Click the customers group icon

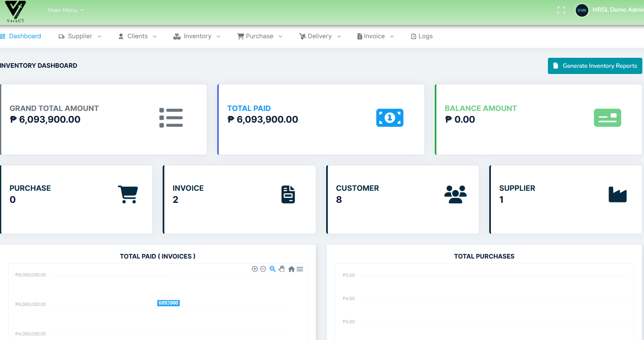point(455,194)
